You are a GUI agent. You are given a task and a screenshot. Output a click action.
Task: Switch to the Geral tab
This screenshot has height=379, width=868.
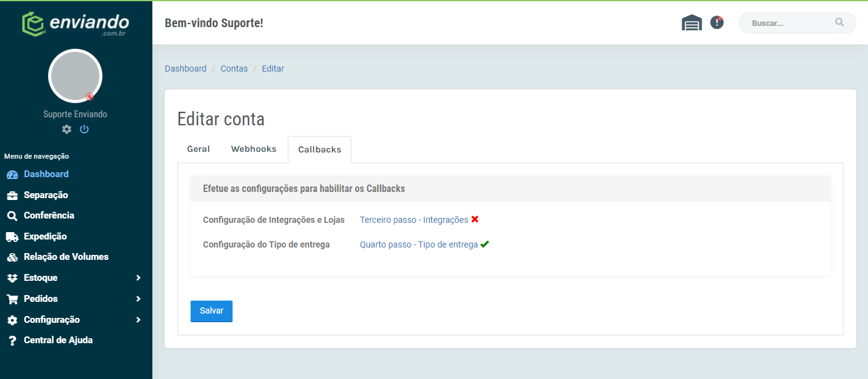click(199, 149)
